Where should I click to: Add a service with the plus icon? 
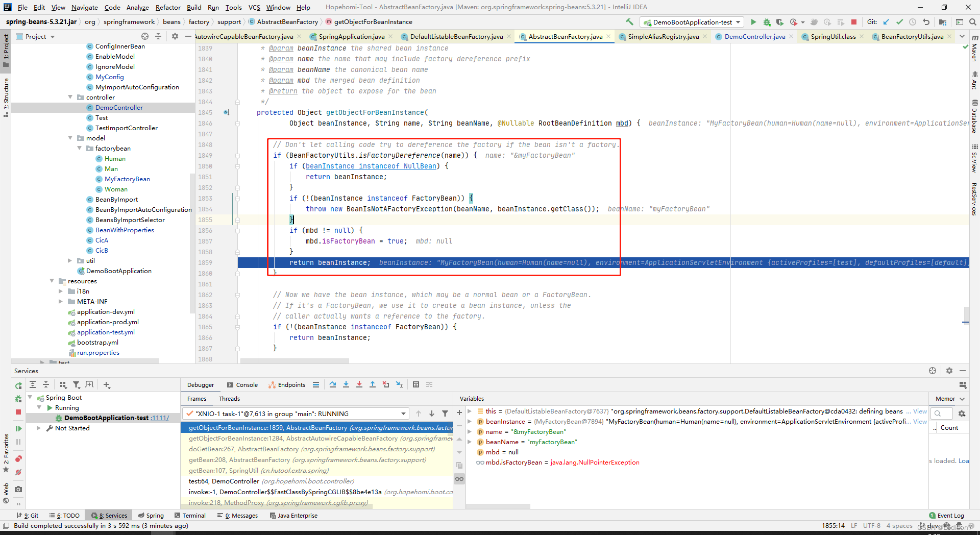coord(106,384)
